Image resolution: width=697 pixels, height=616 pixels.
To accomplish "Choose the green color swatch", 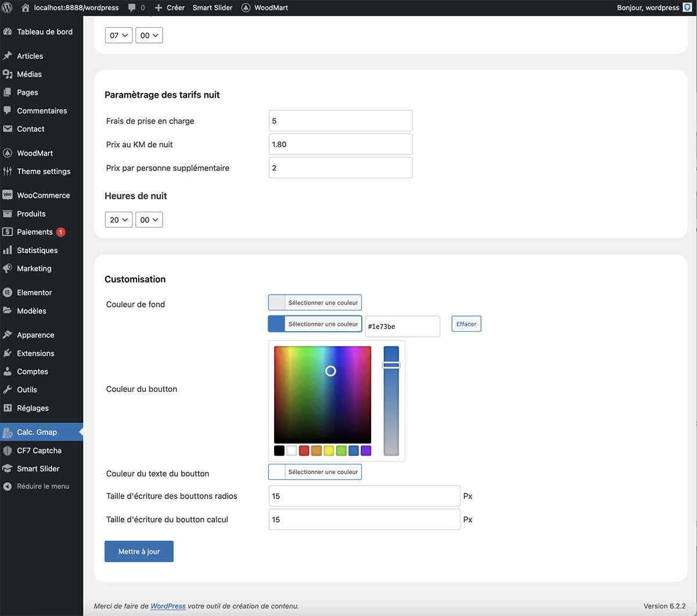I will (x=342, y=450).
